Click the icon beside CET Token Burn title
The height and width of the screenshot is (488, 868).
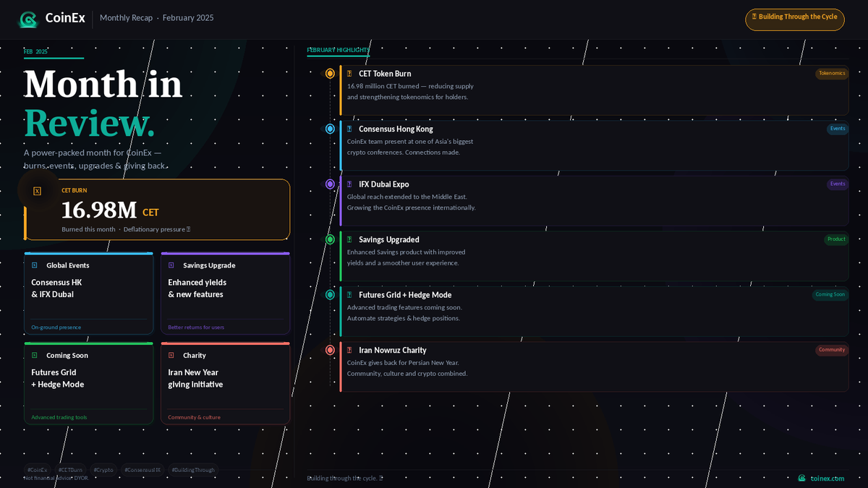click(x=349, y=74)
